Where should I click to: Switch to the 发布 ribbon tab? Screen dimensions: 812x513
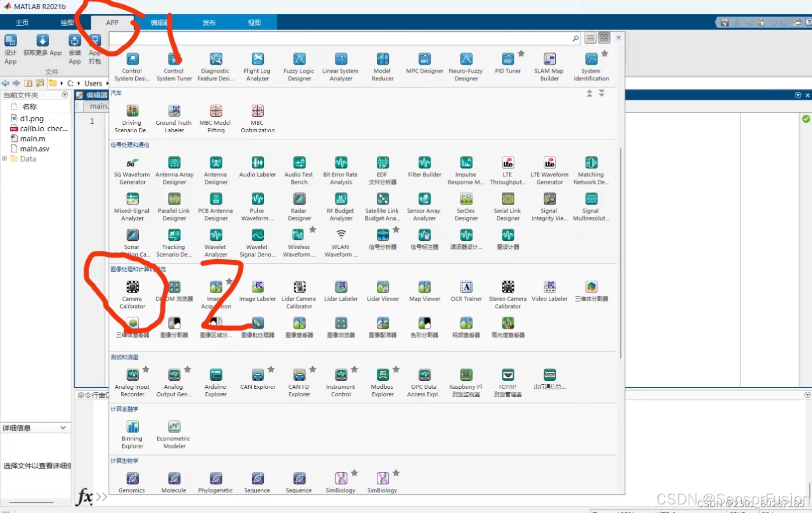click(209, 23)
